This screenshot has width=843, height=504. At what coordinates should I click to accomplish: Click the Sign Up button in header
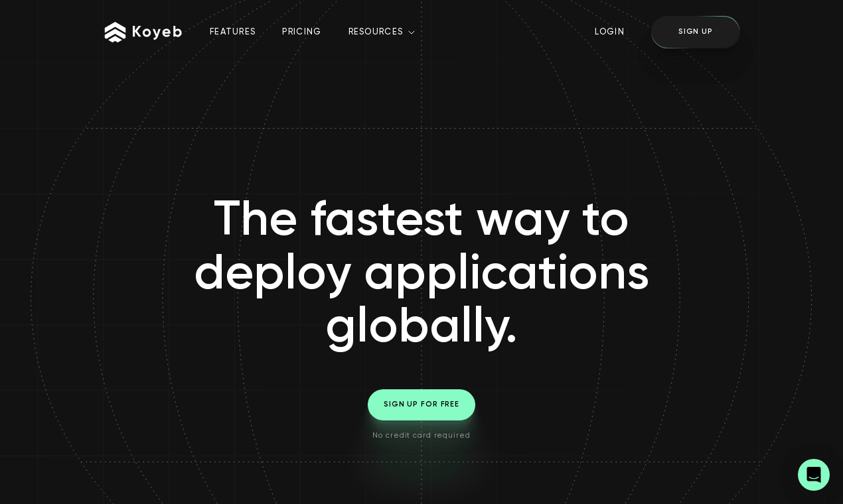click(x=696, y=32)
